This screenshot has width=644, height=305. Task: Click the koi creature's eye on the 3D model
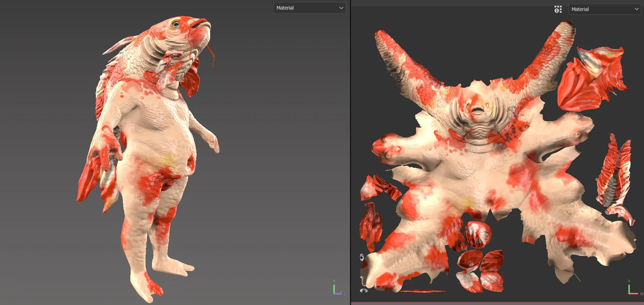click(x=176, y=24)
